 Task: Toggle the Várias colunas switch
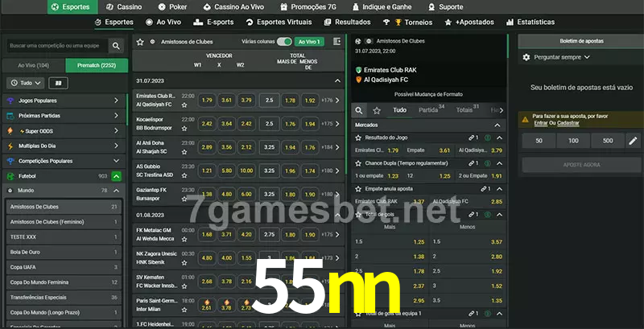click(283, 41)
